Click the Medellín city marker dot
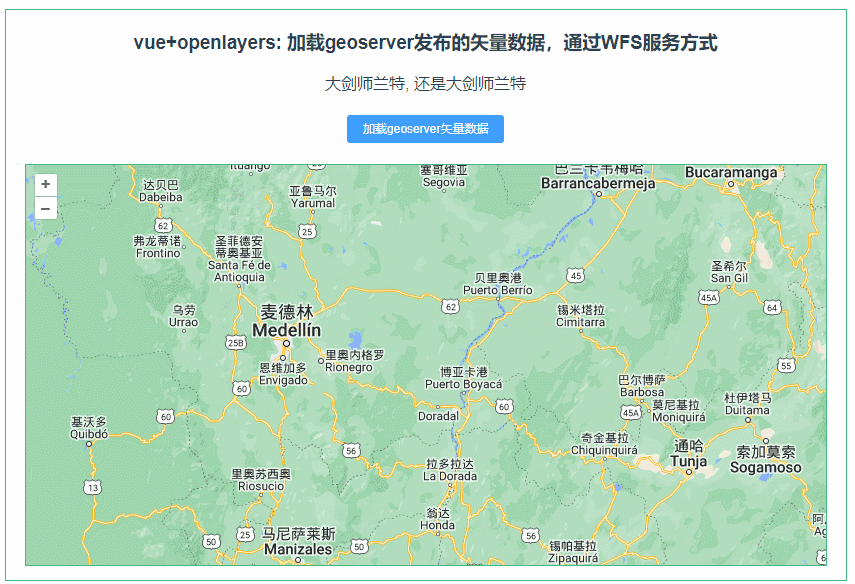 (286, 343)
